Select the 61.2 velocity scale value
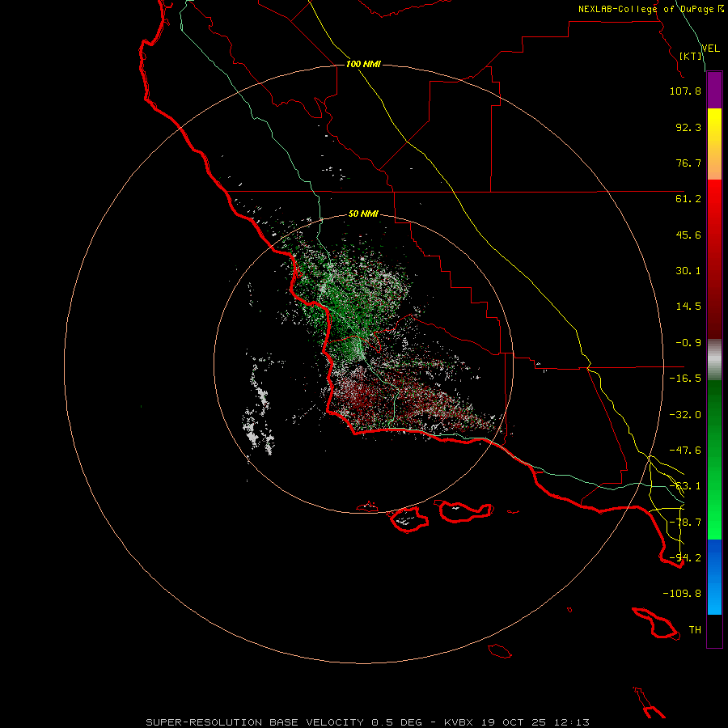Screen dimensions: 728x728 [x=688, y=199]
